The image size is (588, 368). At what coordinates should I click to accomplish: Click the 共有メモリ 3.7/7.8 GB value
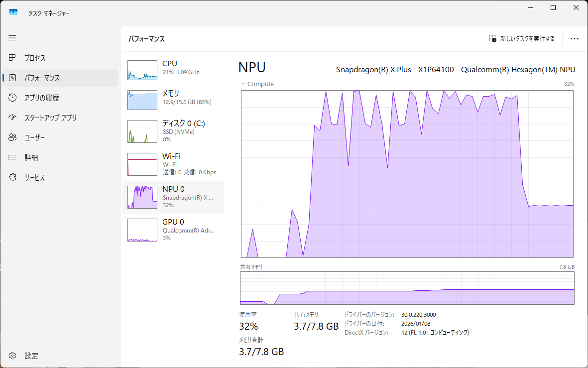pos(316,326)
